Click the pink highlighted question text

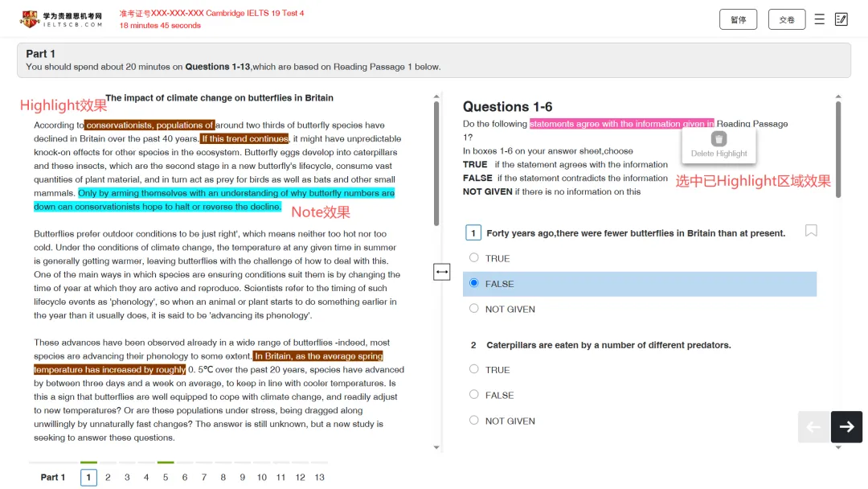tap(620, 124)
